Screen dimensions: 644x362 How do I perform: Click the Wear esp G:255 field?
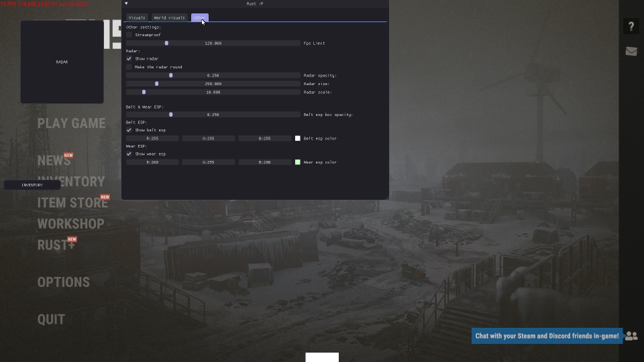click(209, 162)
